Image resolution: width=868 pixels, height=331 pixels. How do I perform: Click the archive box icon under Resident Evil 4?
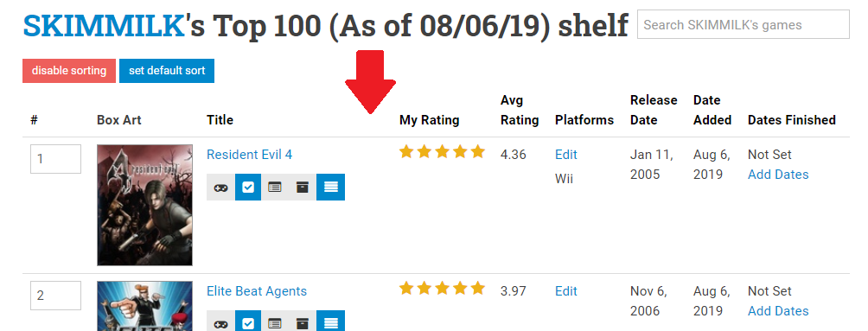[x=303, y=187]
